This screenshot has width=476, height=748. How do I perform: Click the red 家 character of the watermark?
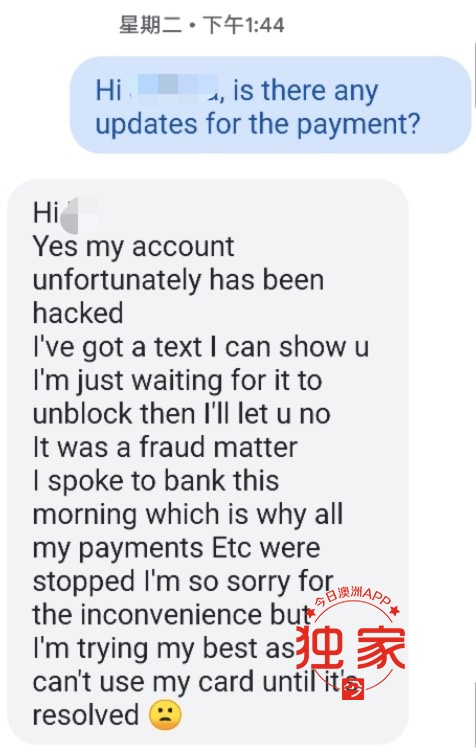point(381,647)
